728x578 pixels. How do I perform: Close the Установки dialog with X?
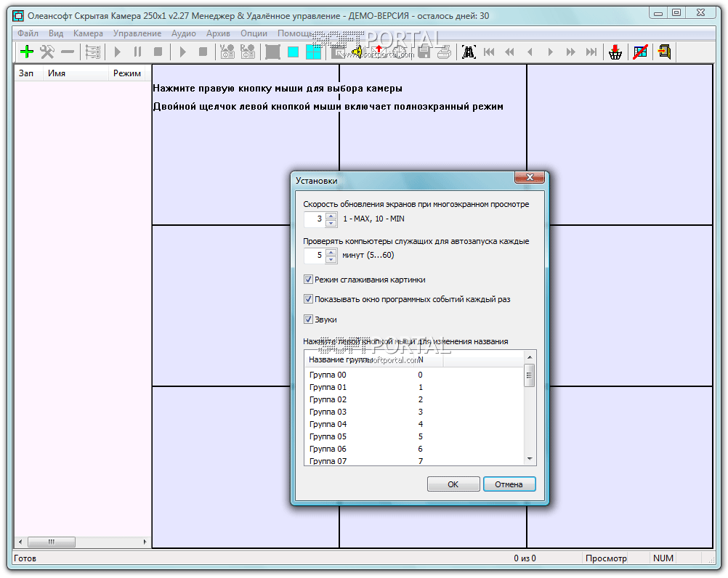tap(529, 177)
